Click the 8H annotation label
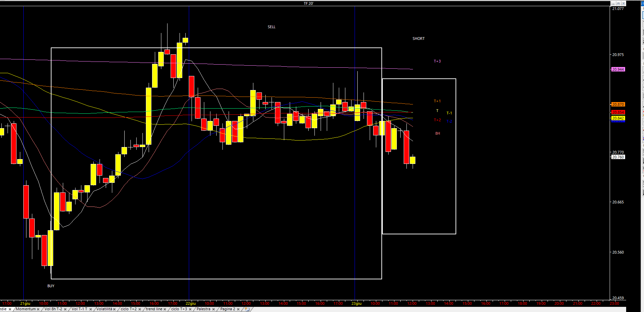The image size is (644, 312). (x=438, y=133)
